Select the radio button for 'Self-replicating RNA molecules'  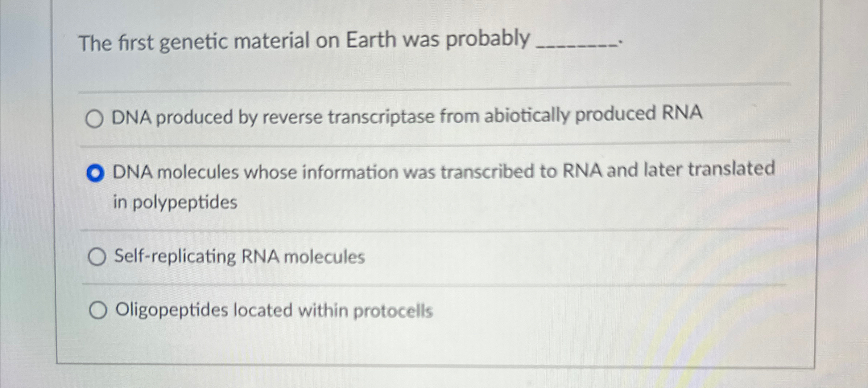coord(97,257)
